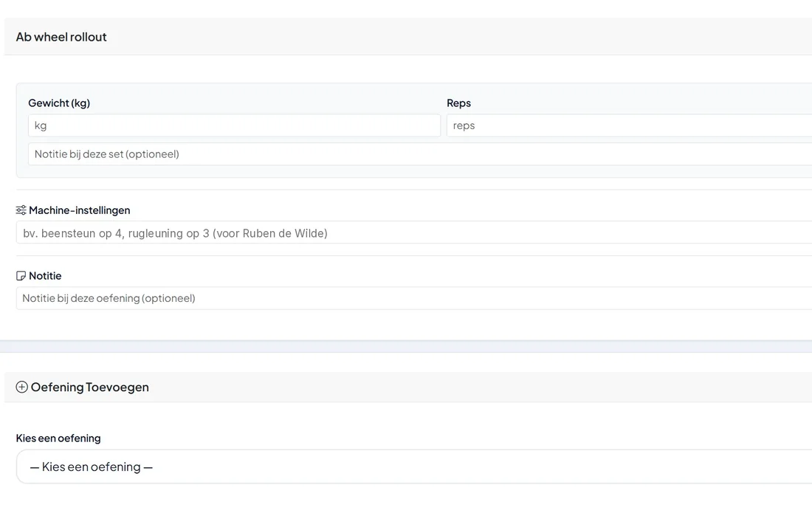Screen dimensions: 812x510
Task: Select the 'Ab wheel rollout' title
Action: [x=61, y=37]
